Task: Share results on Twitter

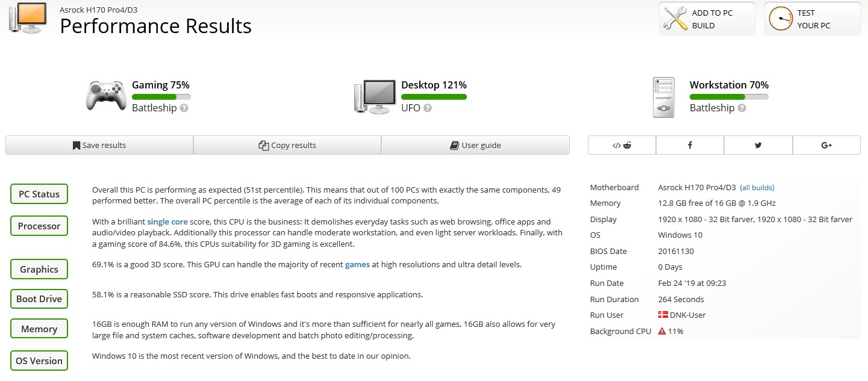Action: click(758, 145)
